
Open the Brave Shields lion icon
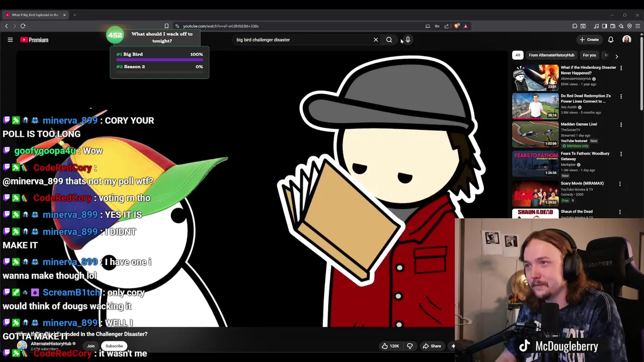coord(457,26)
